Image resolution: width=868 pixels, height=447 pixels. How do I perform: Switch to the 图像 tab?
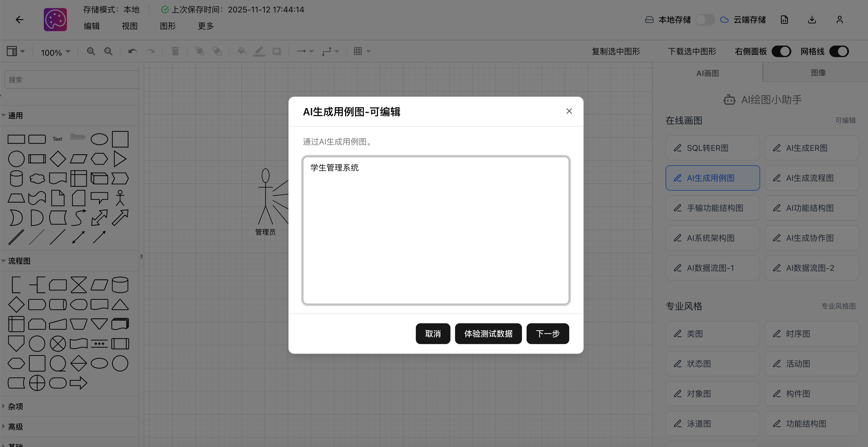point(818,72)
